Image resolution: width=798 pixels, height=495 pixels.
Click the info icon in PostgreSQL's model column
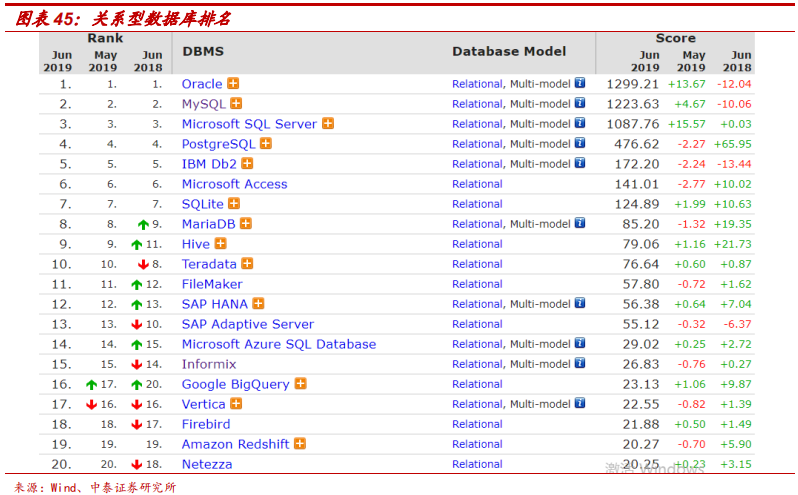pos(580,143)
